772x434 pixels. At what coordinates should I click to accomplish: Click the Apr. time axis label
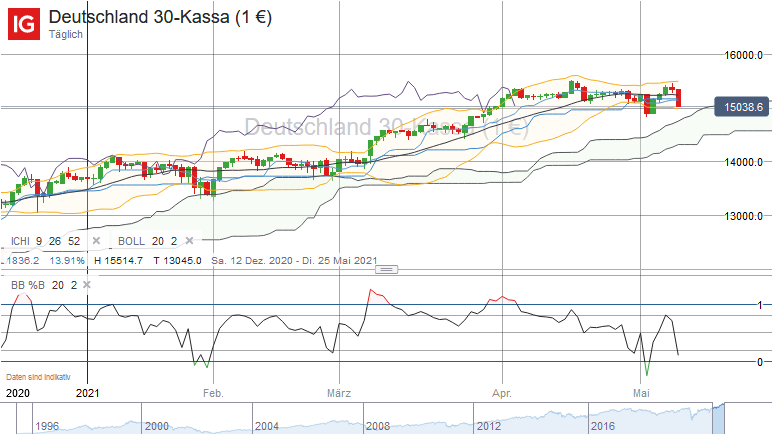point(502,393)
